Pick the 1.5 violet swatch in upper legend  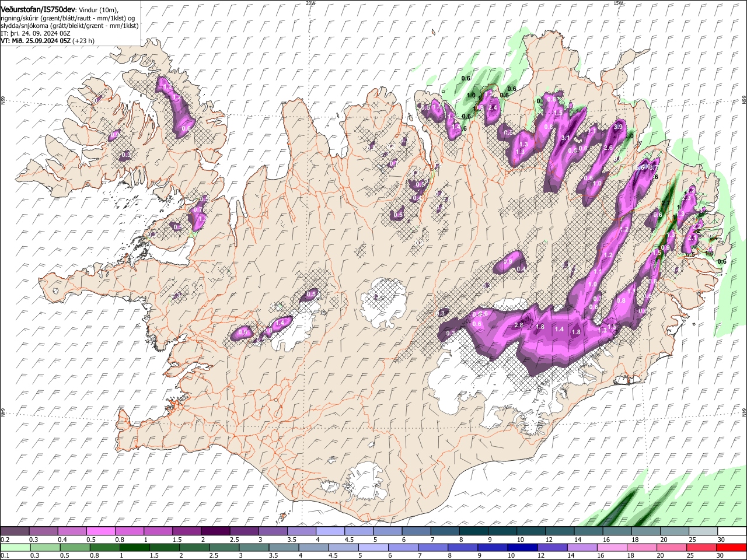pyautogui.click(x=187, y=531)
